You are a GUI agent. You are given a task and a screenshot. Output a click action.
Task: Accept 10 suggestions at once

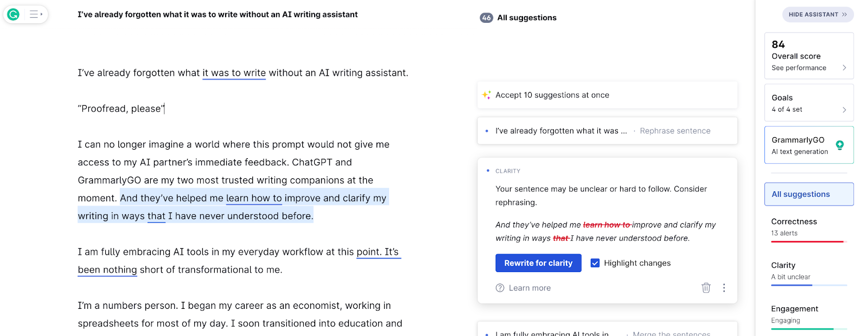click(552, 95)
